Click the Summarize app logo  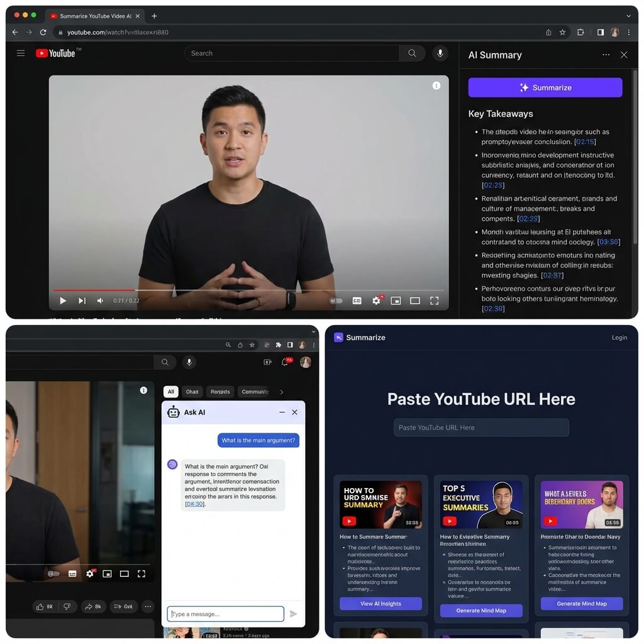click(x=338, y=337)
